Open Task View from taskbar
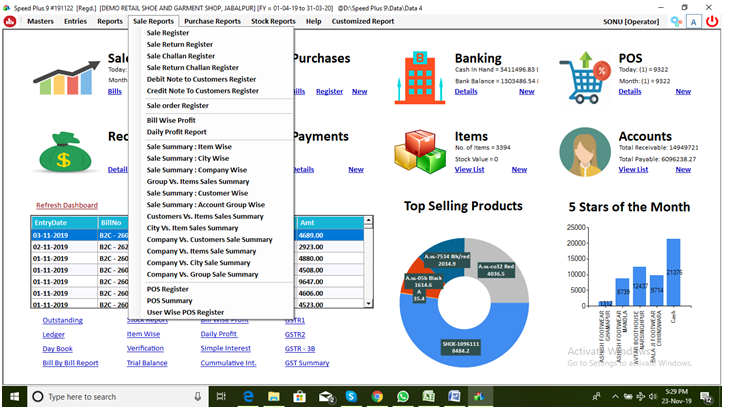This screenshot has height=419, width=752. tap(221, 396)
